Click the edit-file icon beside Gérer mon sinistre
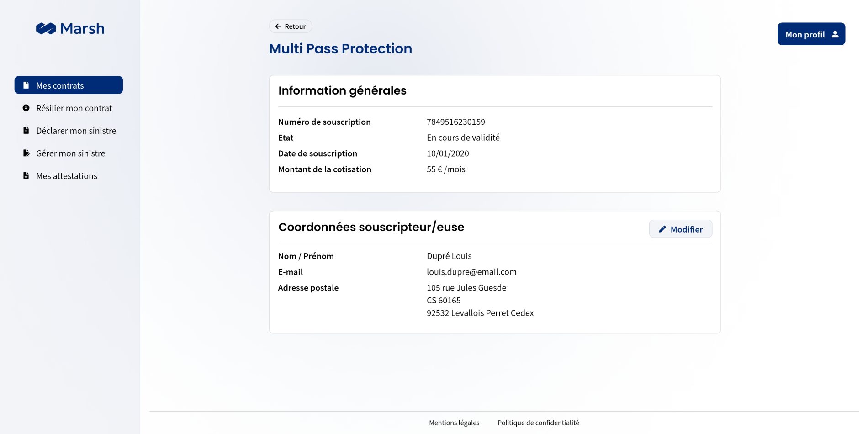Image resolution: width=868 pixels, height=434 pixels. pyautogui.click(x=26, y=153)
